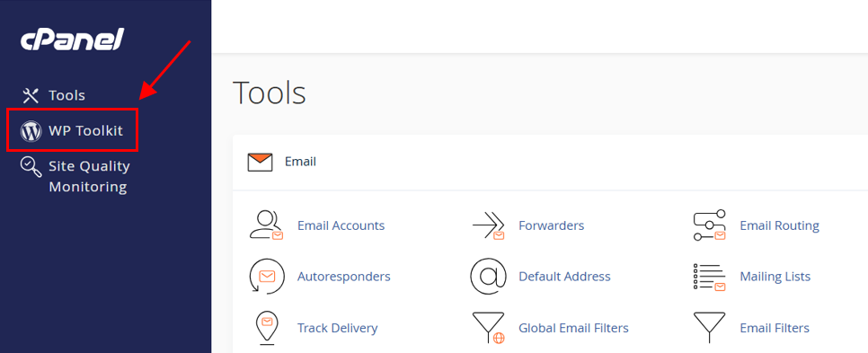Click the Email section envelope icon
868x353 pixels.
(x=261, y=162)
